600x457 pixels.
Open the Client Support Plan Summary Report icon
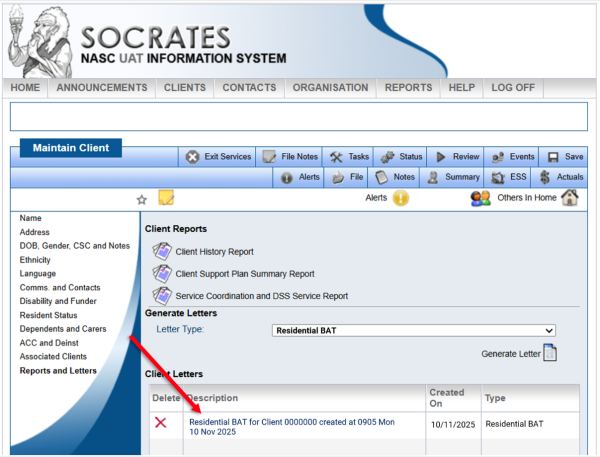click(x=162, y=273)
